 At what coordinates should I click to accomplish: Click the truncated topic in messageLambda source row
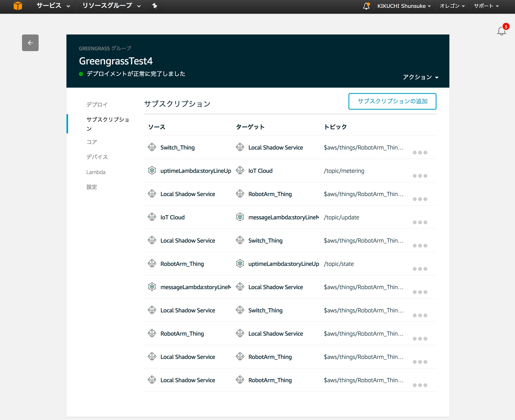coord(364,287)
